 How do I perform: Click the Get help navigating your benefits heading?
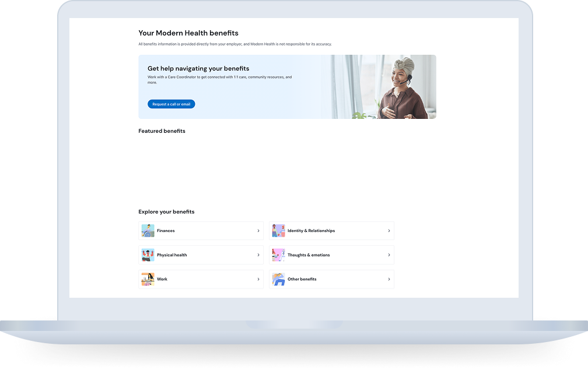198,69
